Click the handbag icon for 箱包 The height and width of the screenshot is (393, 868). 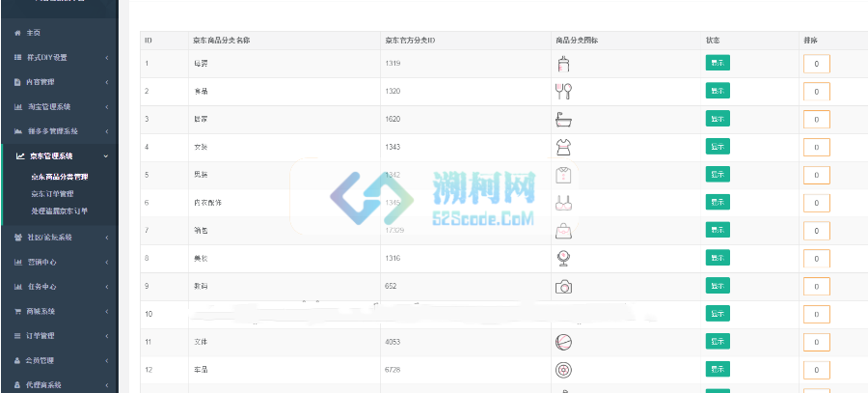[563, 231]
